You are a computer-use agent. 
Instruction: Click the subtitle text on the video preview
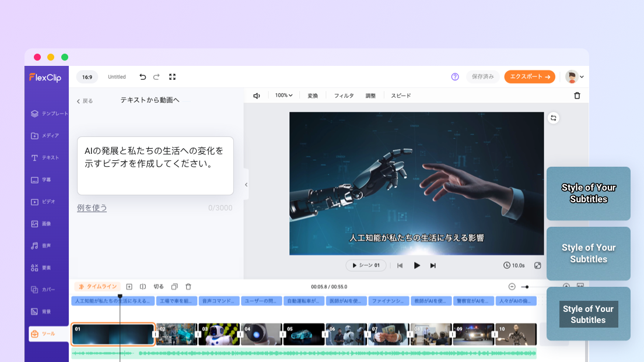click(x=416, y=238)
